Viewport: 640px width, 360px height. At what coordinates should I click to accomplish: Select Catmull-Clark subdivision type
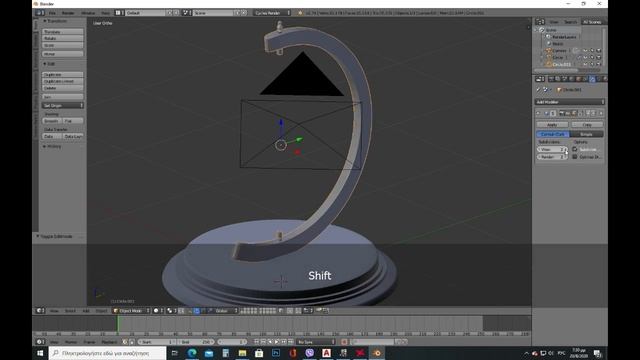pos(553,134)
